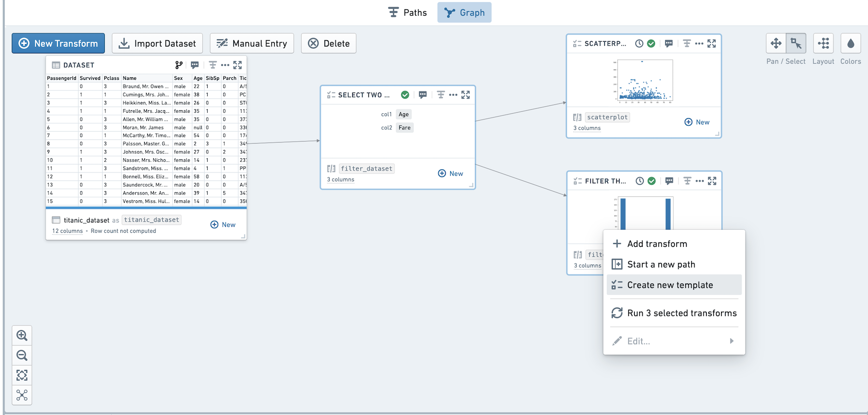Click the Import Dataset button

(157, 43)
